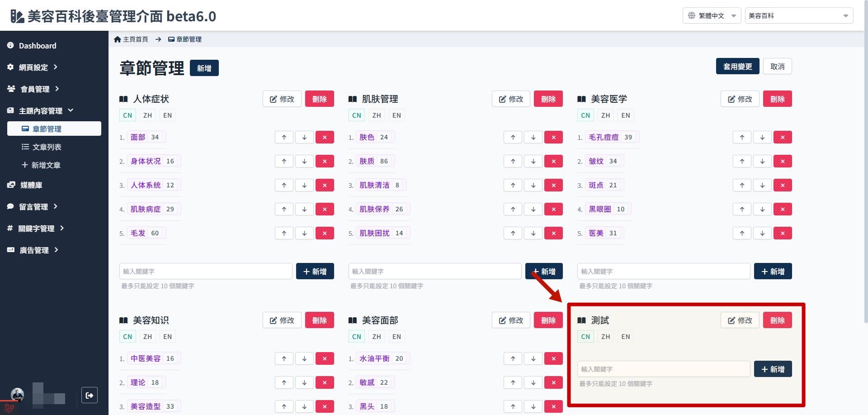Move 肌肤病症 keyword up
Image resolution: width=868 pixels, height=415 pixels.
[284, 209]
